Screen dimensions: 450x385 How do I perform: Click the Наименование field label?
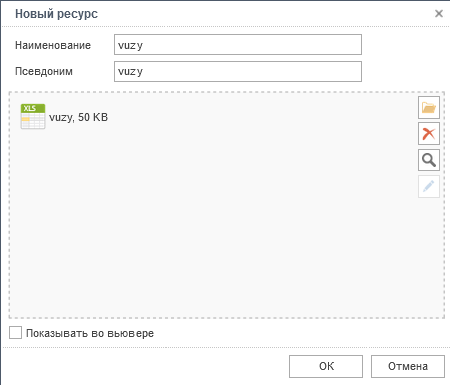click(53, 45)
